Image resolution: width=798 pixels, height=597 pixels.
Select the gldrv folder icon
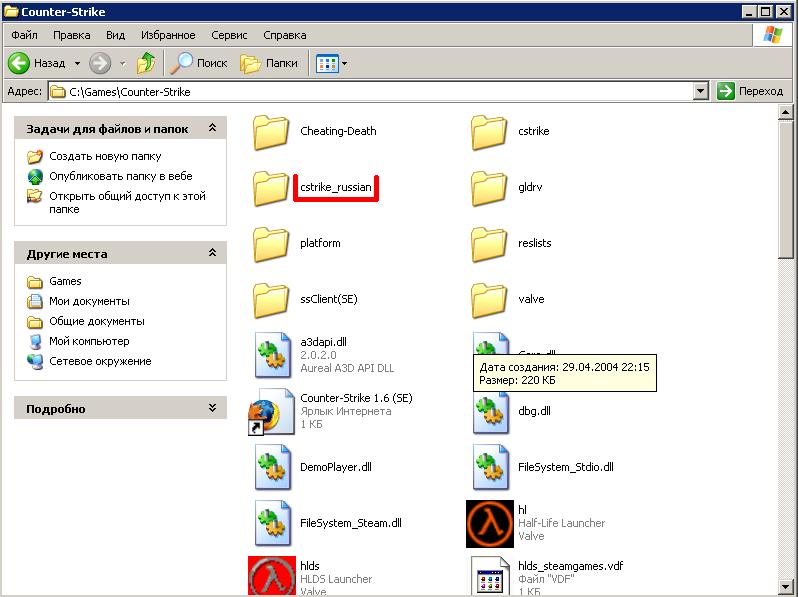click(x=489, y=188)
